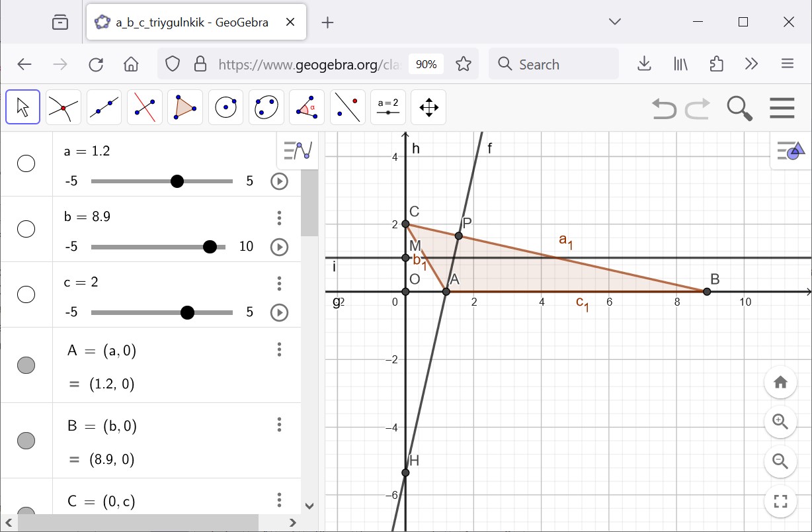Select the Perpendicular line tool

click(x=144, y=107)
